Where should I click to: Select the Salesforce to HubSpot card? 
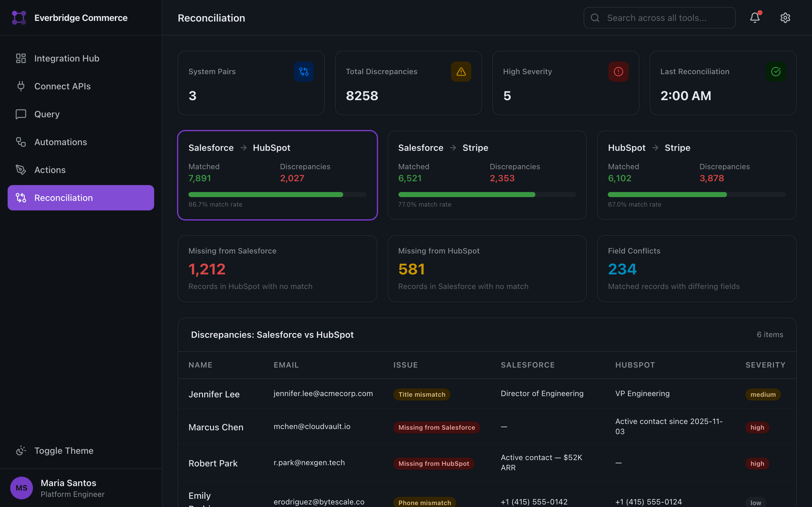coord(277,175)
